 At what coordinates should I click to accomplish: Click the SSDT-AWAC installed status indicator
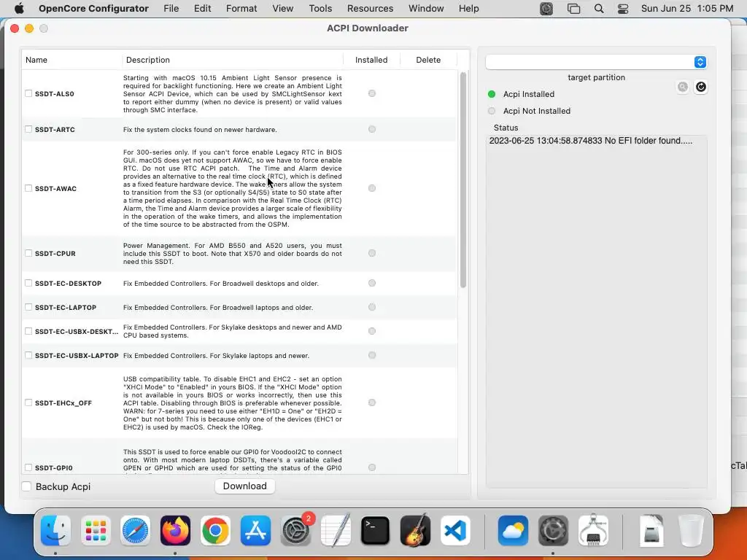click(x=372, y=188)
